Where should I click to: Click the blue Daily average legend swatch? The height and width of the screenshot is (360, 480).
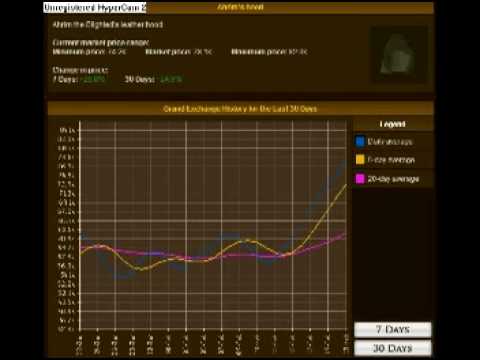click(x=360, y=142)
